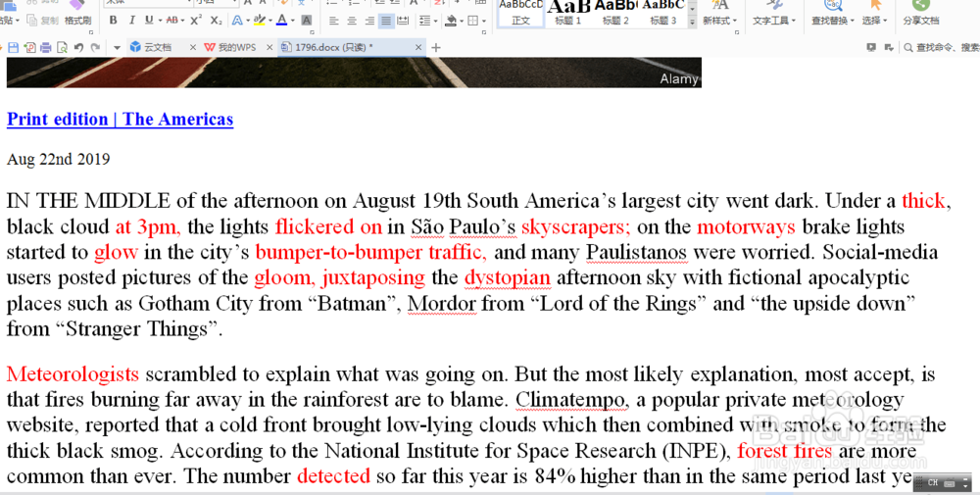Click the paragraph shading fill icon

coord(451,21)
